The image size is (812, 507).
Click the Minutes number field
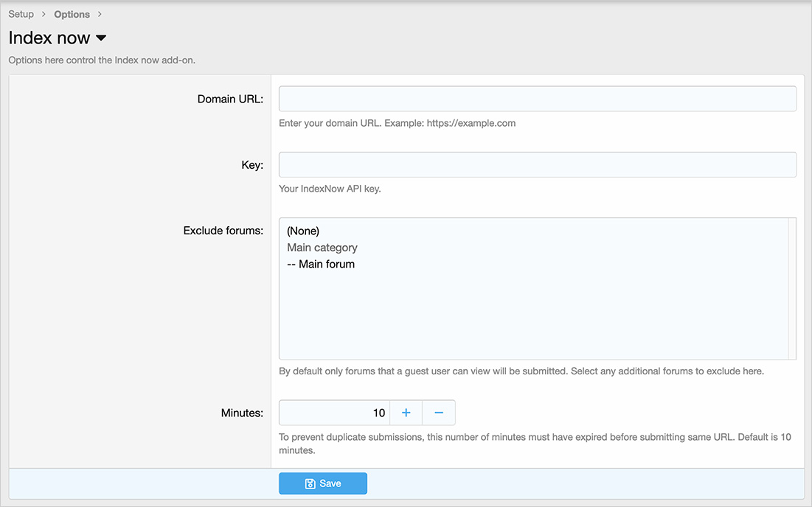point(334,413)
